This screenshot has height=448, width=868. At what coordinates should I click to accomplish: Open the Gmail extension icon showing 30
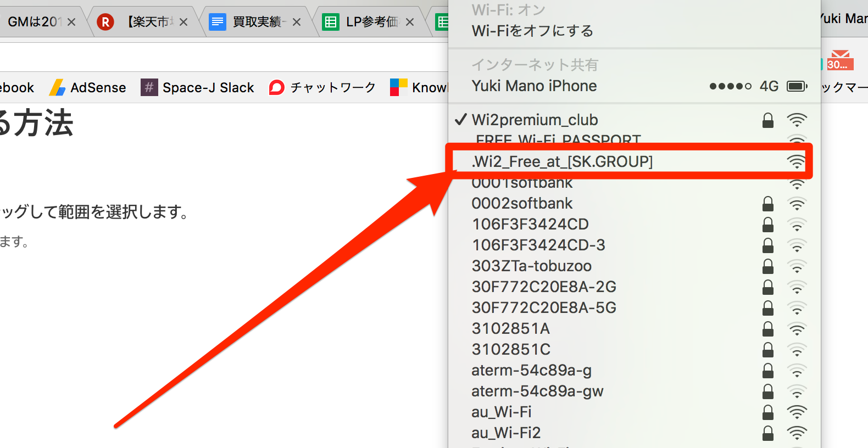coord(841,60)
